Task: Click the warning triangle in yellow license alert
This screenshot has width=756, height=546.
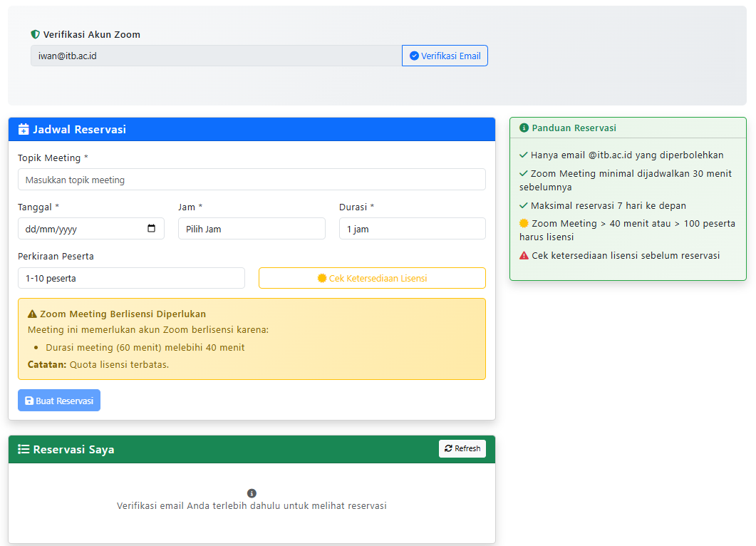Action: pos(32,314)
